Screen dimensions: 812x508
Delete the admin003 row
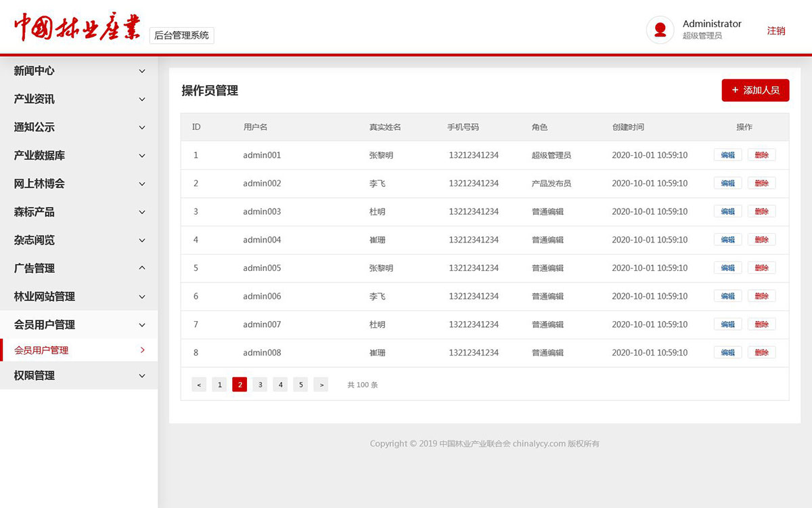click(762, 211)
